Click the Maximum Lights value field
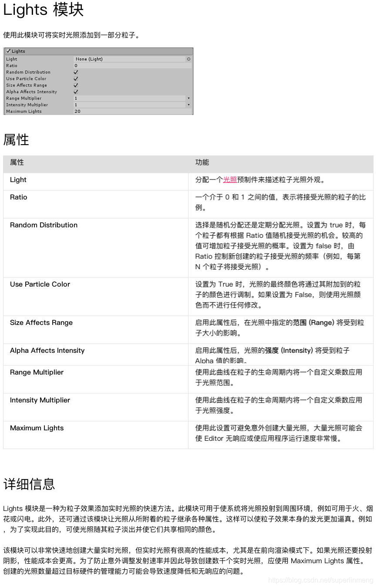The width and height of the screenshot is (377, 588). coord(133,112)
